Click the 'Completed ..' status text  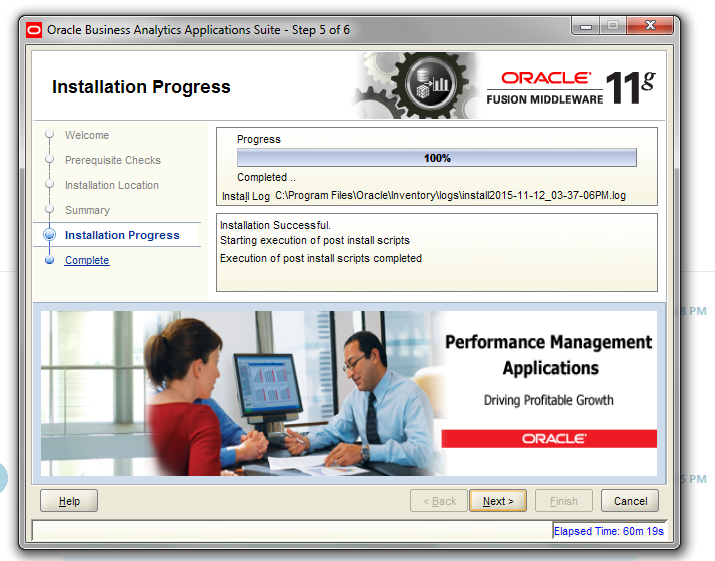[x=266, y=177]
